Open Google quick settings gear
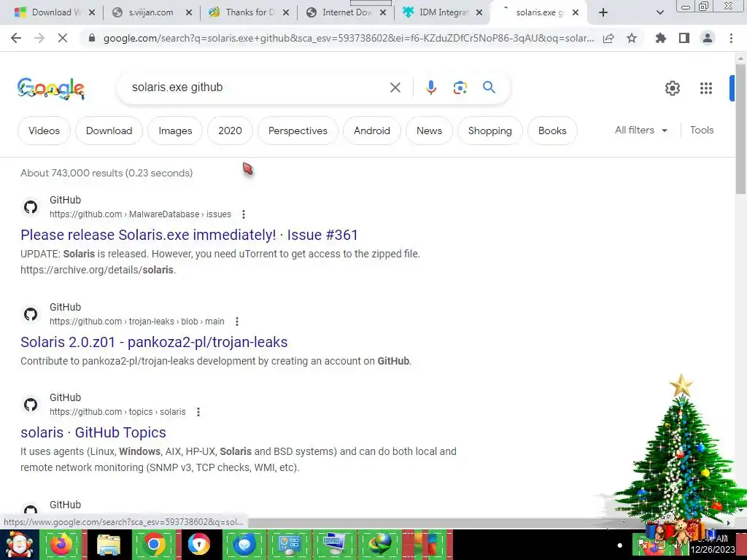Image resolution: width=747 pixels, height=560 pixels. click(672, 88)
